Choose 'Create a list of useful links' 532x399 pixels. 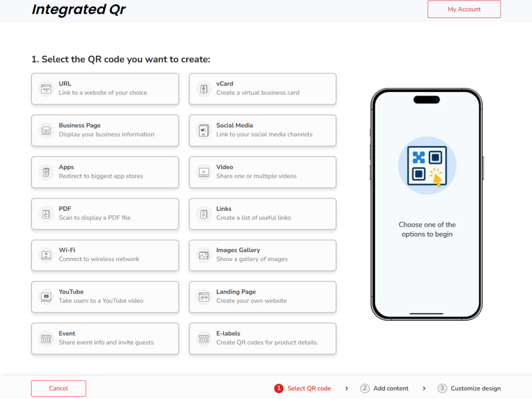coord(253,218)
